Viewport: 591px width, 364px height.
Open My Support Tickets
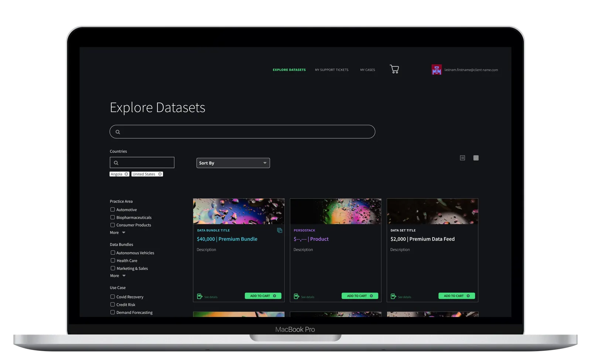point(332,70)
